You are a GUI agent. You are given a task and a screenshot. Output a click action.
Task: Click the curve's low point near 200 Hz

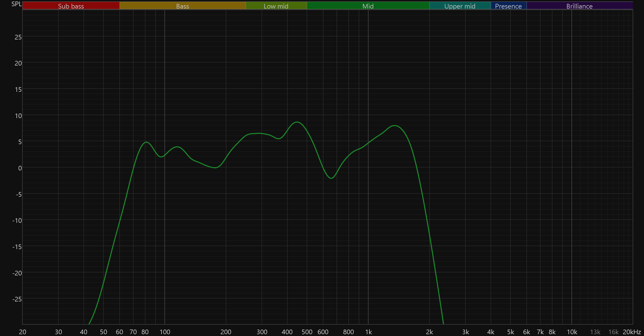tap(215, 168)
